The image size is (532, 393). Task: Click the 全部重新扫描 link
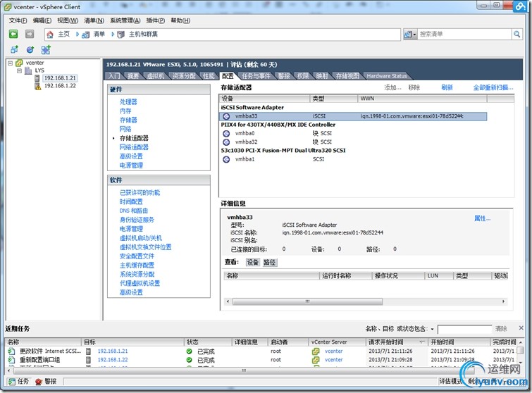click(493, 87)
